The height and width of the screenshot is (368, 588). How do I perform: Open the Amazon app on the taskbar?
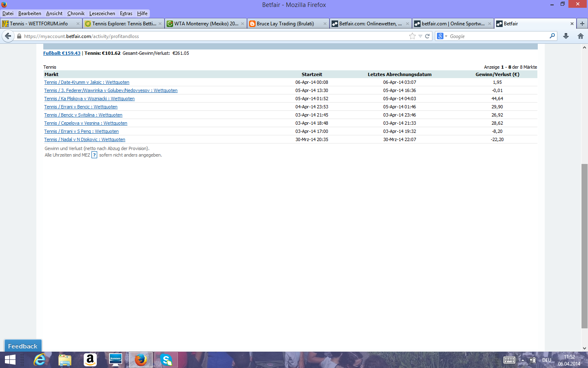(x=90, y=360)
